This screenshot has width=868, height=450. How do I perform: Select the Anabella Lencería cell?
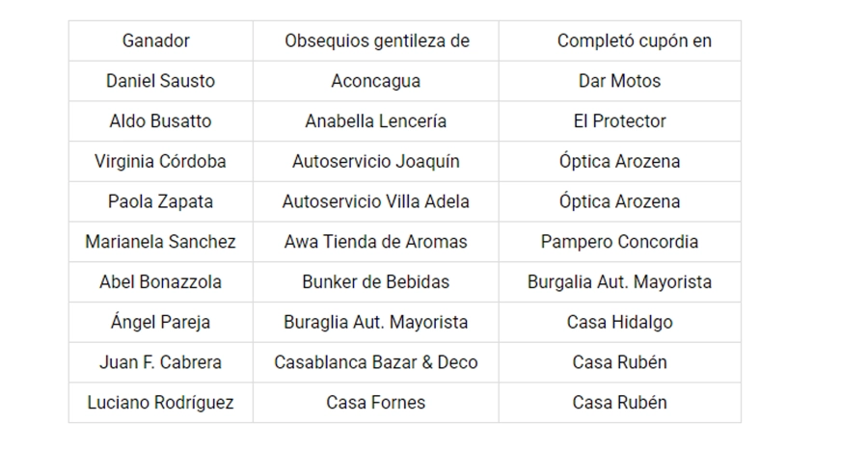click(375, 121)
